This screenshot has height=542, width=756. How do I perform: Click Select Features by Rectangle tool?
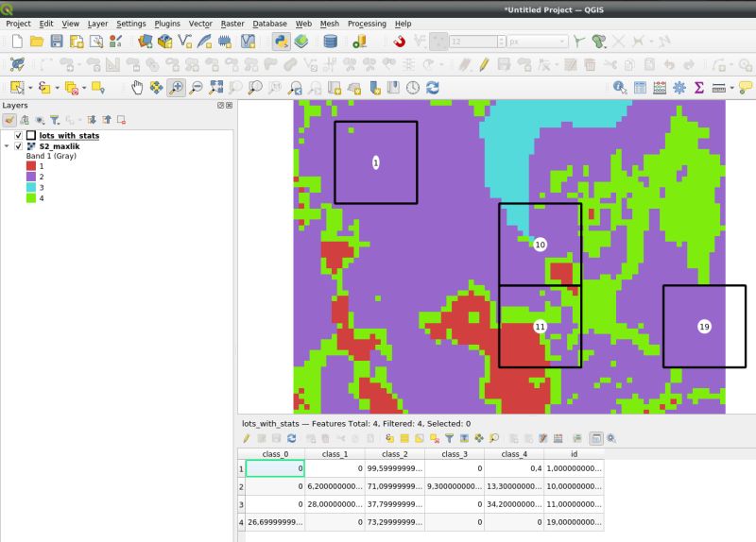click(x=17, y=88)
